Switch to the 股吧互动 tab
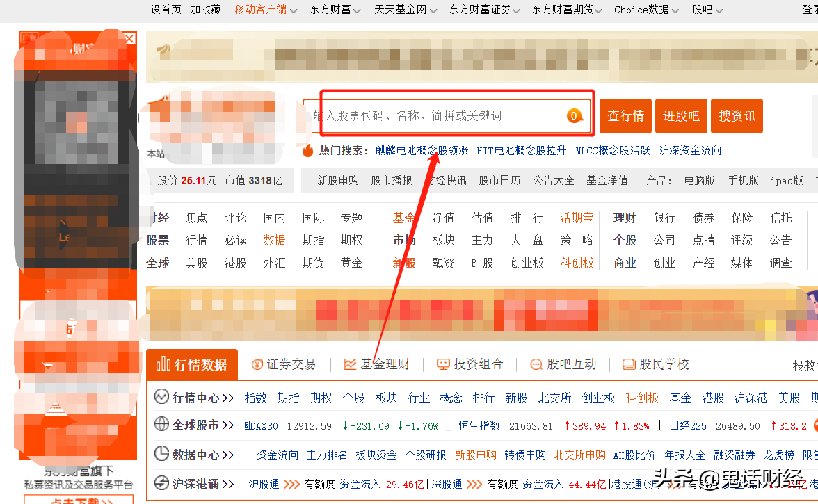Viewport: 818px width, 504px height. pyautogui.click(x=563, y=364)
